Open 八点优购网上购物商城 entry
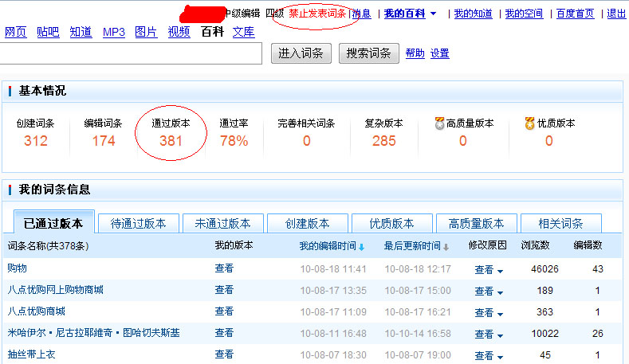Viewport: 629px width, 364px height. (55, 291)
